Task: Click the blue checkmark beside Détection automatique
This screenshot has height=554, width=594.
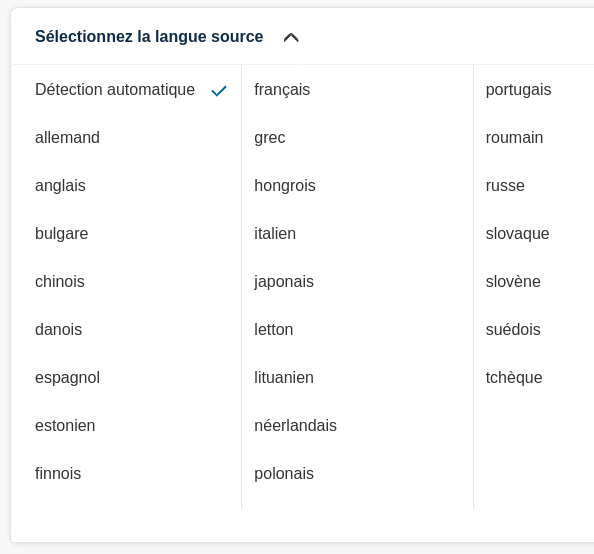Action: [x=219, y=91]
